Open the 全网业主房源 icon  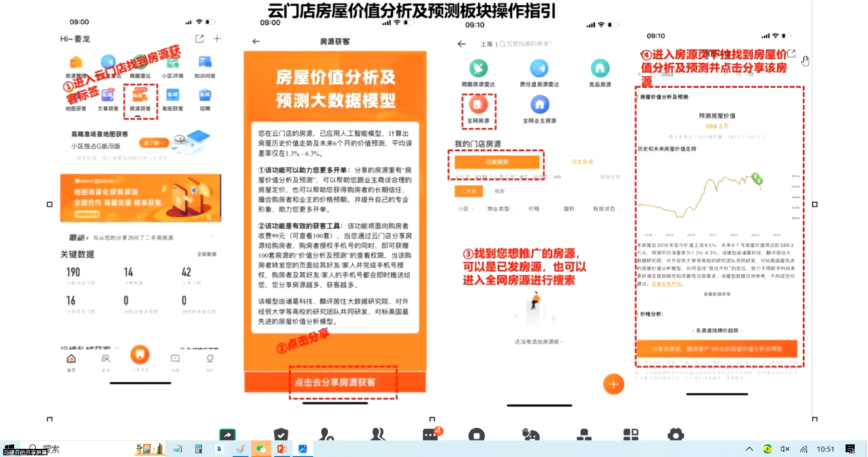(540, 104)
